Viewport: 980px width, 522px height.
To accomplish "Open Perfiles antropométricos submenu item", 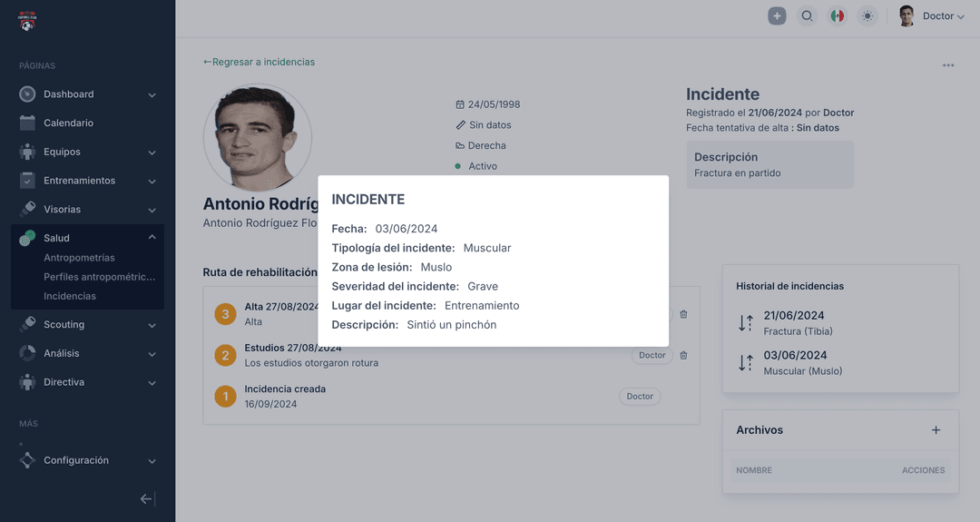I will pos(100,277).
